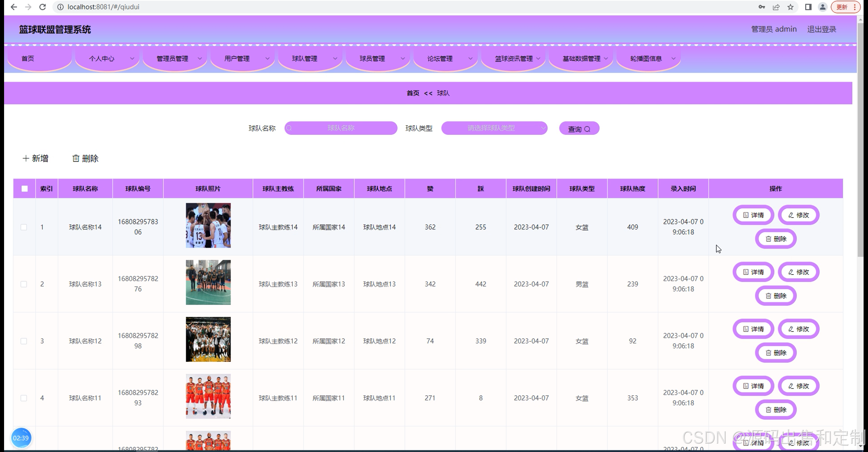Click 修改 edit button for 球队名称13

798,272
